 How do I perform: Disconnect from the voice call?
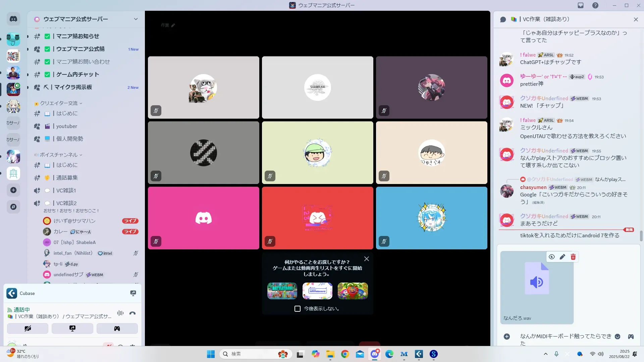tap(132, 313)
